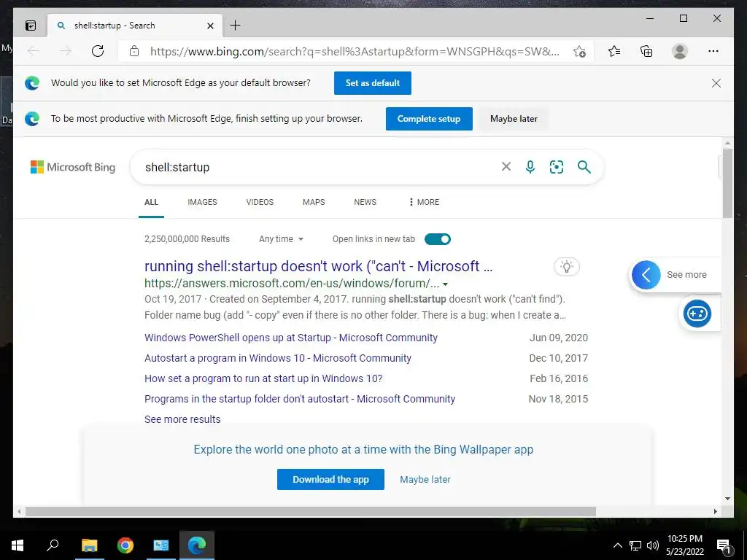Click the 2,250,000,000 Results text
The image size is (747, 560).
(x=187, y=239)
